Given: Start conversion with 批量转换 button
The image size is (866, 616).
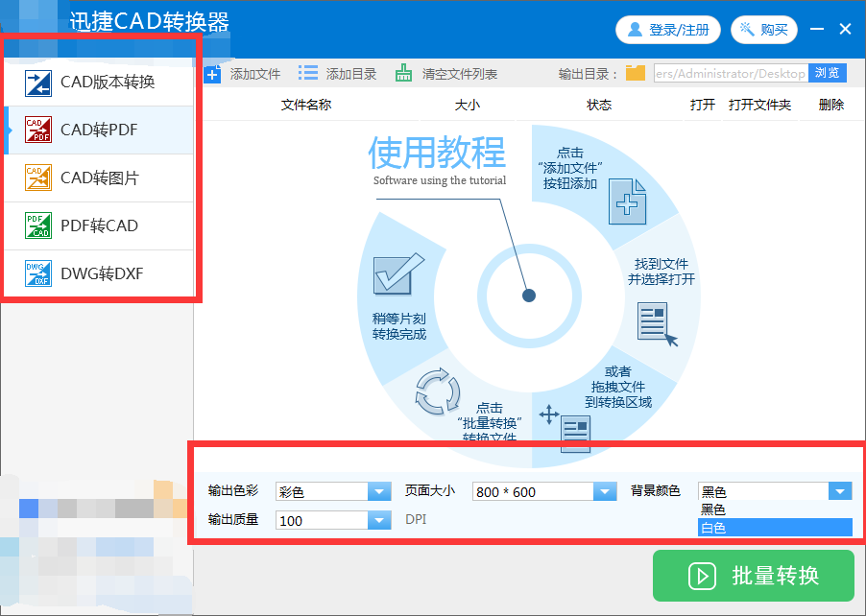Looking at the screenshot, I should [x=754, y=576].
